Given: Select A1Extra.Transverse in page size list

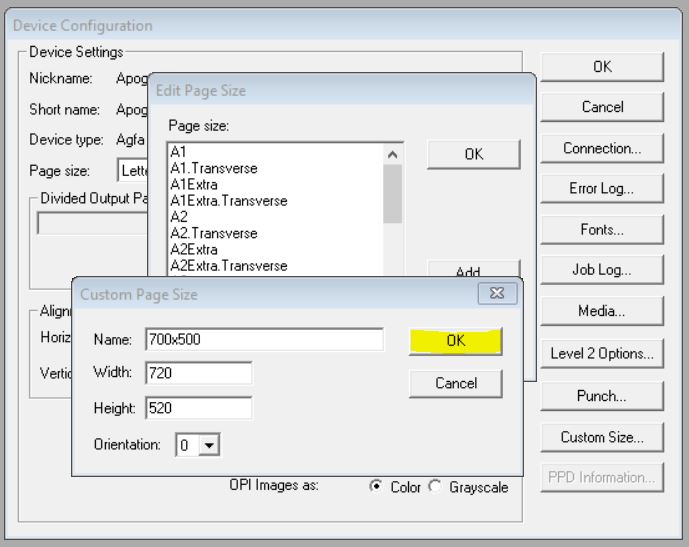Looking at the screenshot, I should pyautogui.click(x=276, y=200).
